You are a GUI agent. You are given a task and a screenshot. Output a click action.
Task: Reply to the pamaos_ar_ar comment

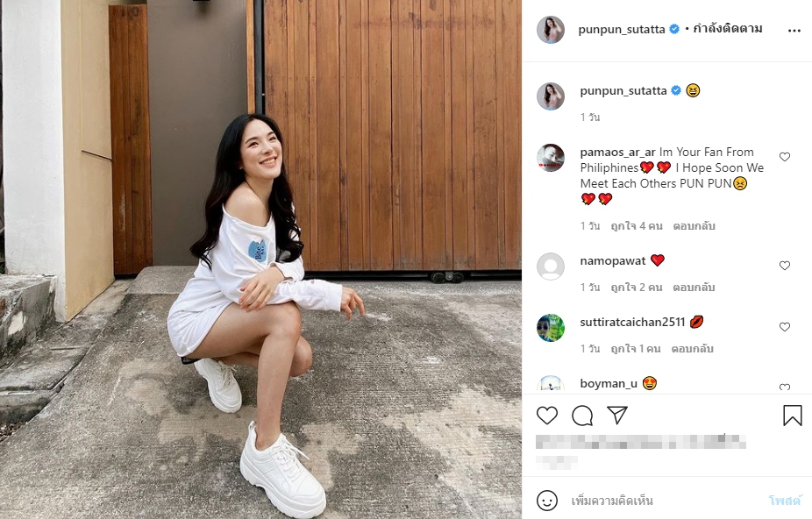tap(694, 226)
